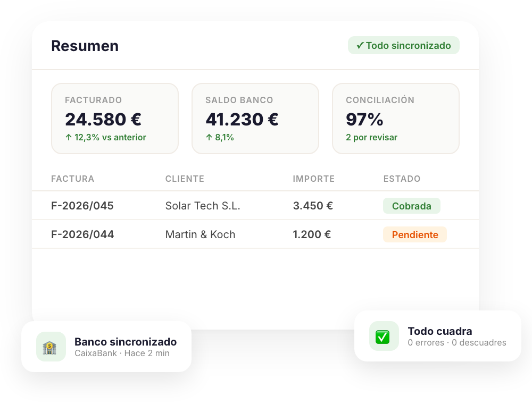Select the Pendiente status badge

(415, 234)
